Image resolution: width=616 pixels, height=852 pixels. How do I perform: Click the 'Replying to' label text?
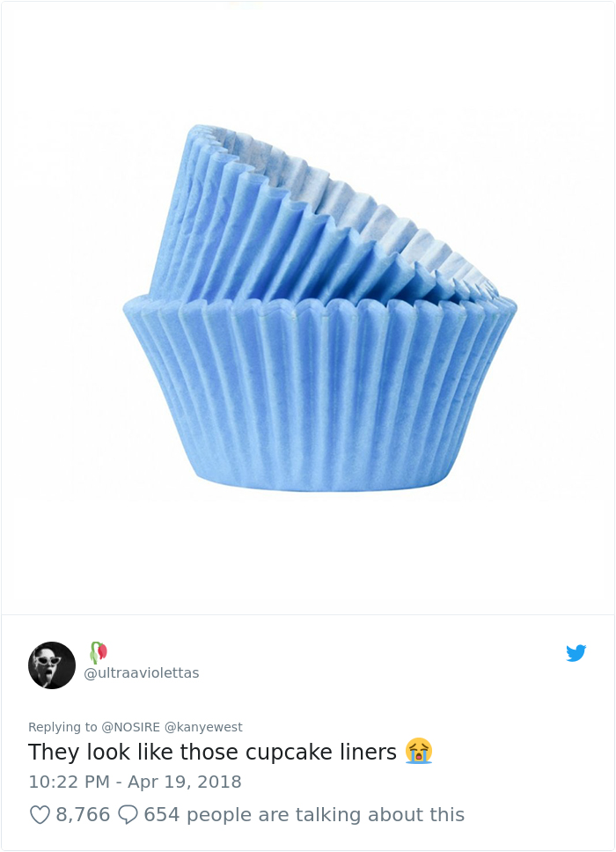[x=57, y=727]
